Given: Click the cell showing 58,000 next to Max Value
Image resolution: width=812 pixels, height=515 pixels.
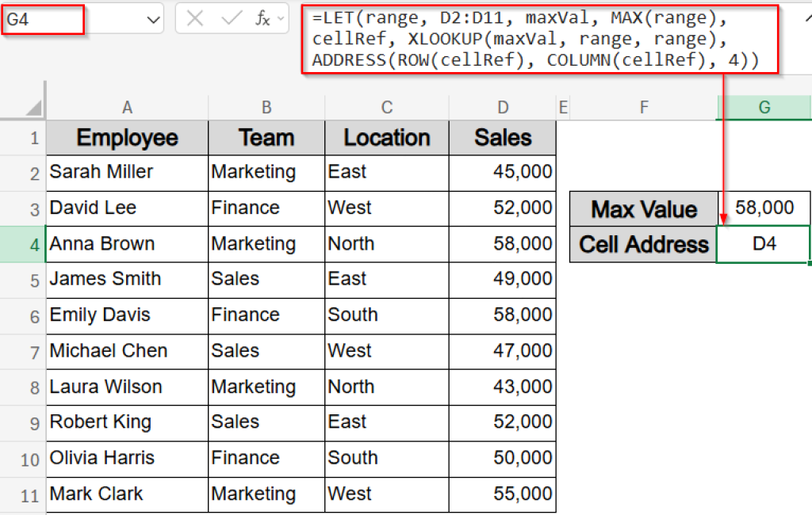Looking at the screenshot, I should [763, 208].
